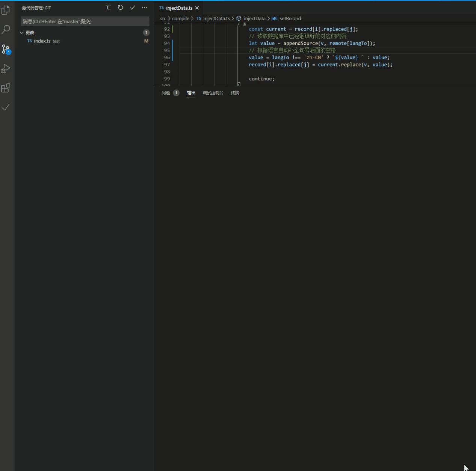Switch to the 输出 output tab
The height and width of the screenshot is (471, 476).
[191, 93]
